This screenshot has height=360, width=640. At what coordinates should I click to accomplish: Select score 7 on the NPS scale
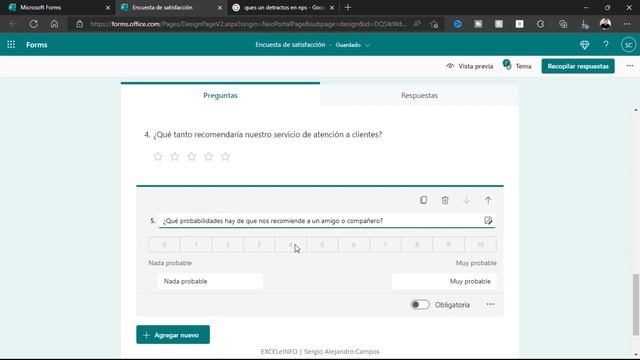(385, 244)
